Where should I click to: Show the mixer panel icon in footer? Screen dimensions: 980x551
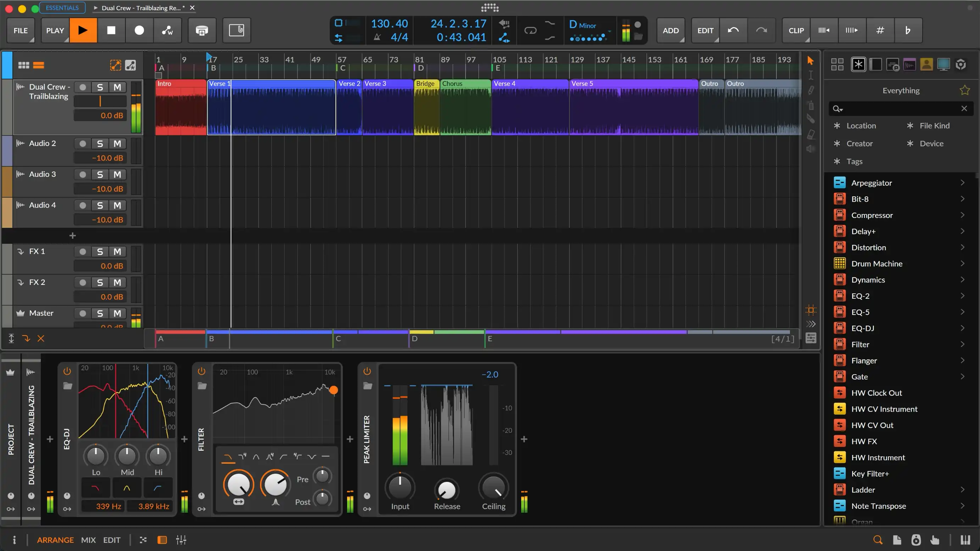point(181,540)
